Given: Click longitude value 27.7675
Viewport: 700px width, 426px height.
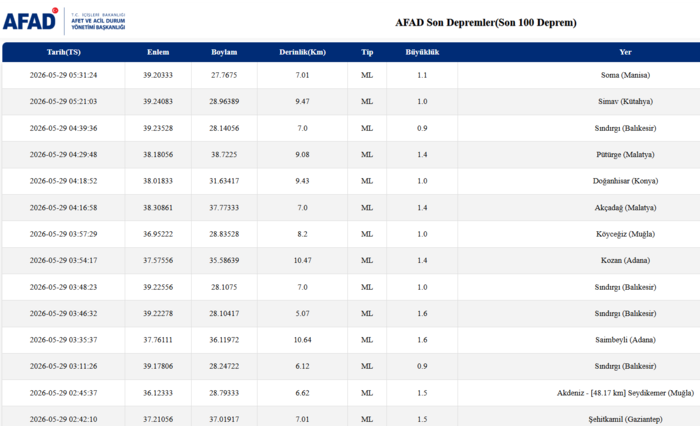Looking at the screenshot, I should 224,75.
